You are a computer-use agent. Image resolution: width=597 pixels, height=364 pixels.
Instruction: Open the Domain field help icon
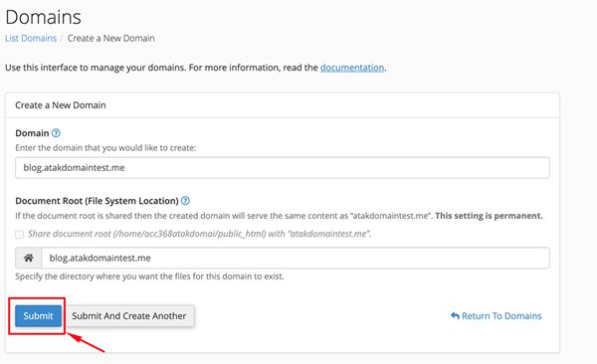[56, 133]
